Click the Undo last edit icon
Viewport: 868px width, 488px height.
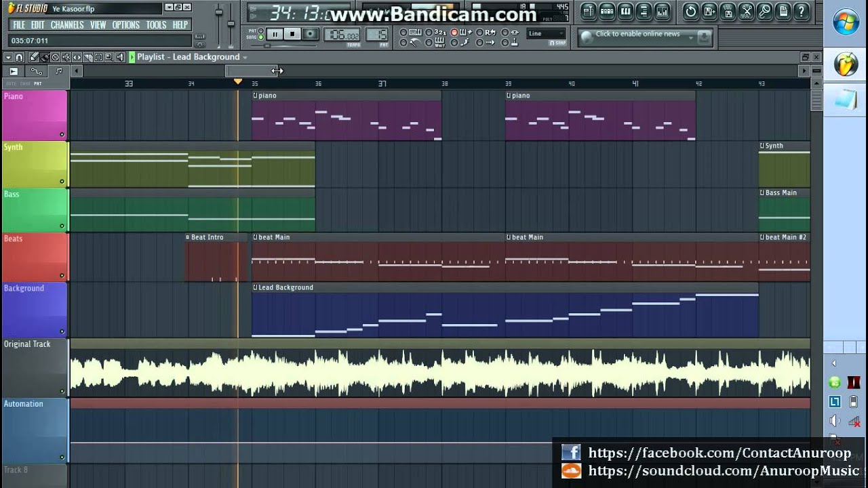[x=691, y=12]
